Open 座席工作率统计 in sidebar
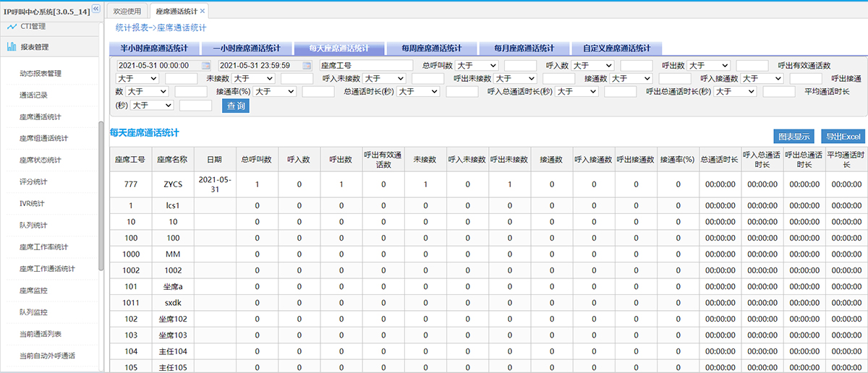868x373 pixels. point(43,246)
